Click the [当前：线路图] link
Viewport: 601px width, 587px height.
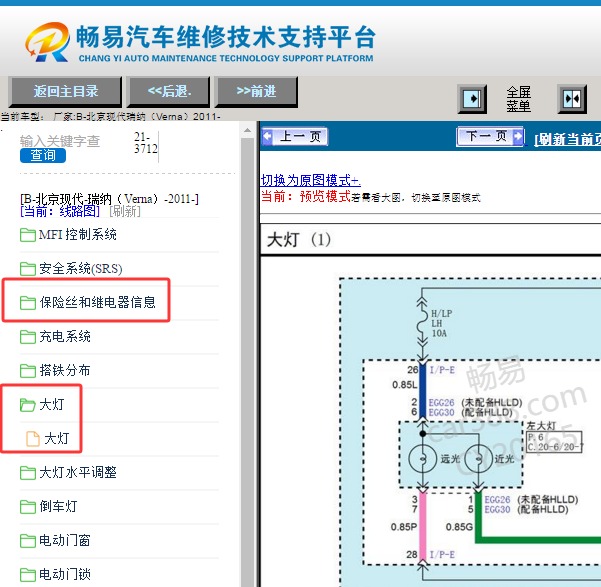point(60,211)
